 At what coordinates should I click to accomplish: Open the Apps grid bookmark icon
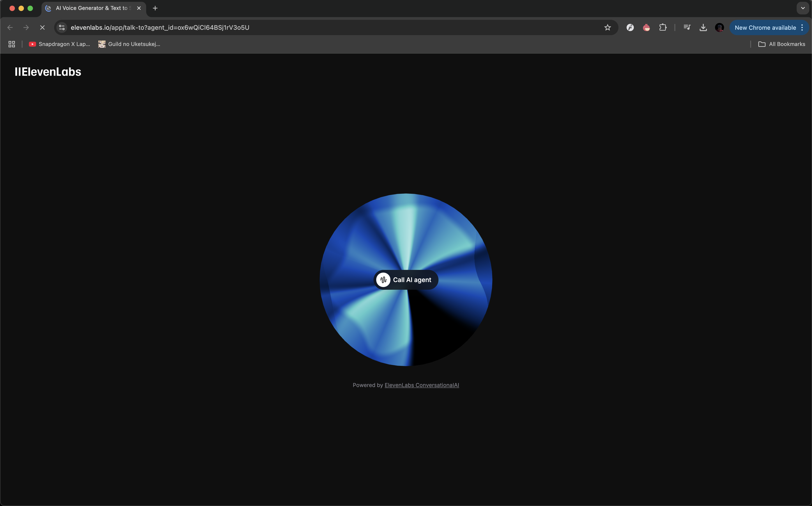12,44
